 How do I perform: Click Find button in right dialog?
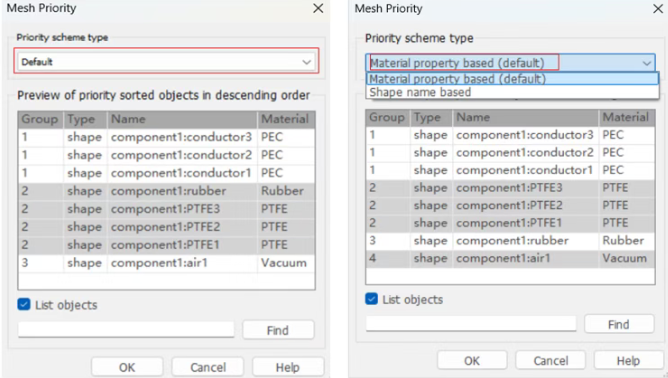pyautogui.click(x=619, y=324)
